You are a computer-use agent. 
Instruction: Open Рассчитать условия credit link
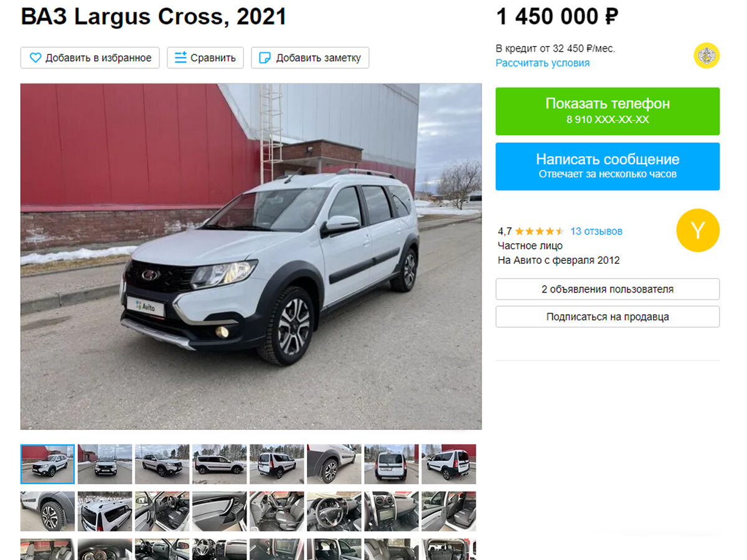(543, 63)
